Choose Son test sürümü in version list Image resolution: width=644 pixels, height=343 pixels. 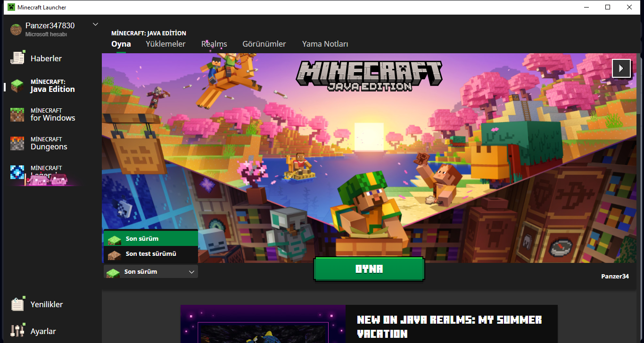tap(151, 254)
